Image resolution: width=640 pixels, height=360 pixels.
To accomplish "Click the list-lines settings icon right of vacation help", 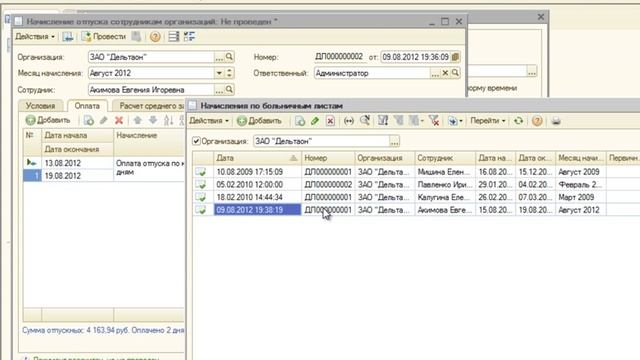I will click(174, 37).
